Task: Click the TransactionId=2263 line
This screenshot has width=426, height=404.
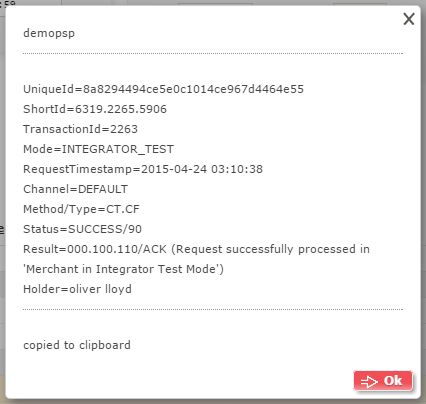Action: 80,129
